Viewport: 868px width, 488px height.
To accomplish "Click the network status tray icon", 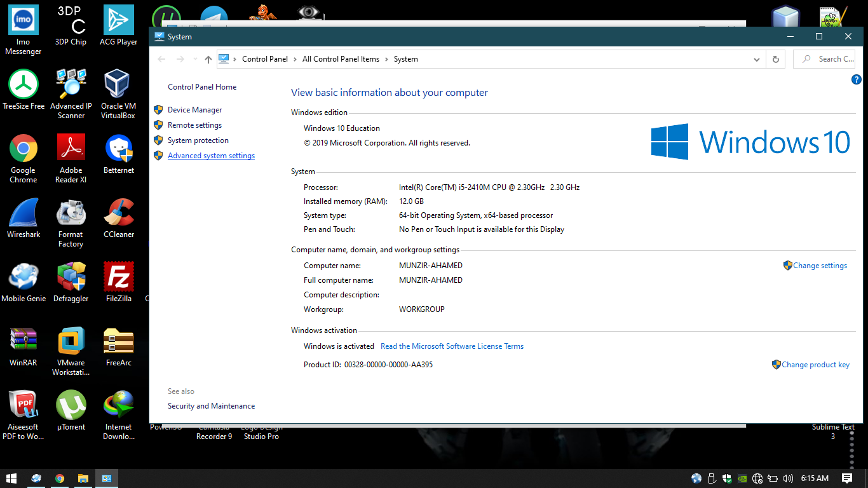I will [x=757, y=478].
